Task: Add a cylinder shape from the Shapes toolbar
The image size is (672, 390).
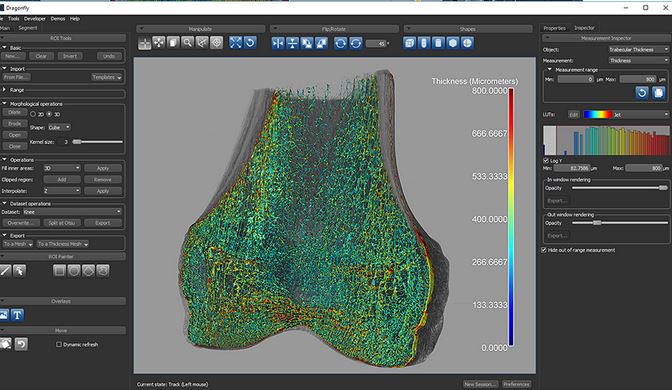Action: tap(438, 43)
